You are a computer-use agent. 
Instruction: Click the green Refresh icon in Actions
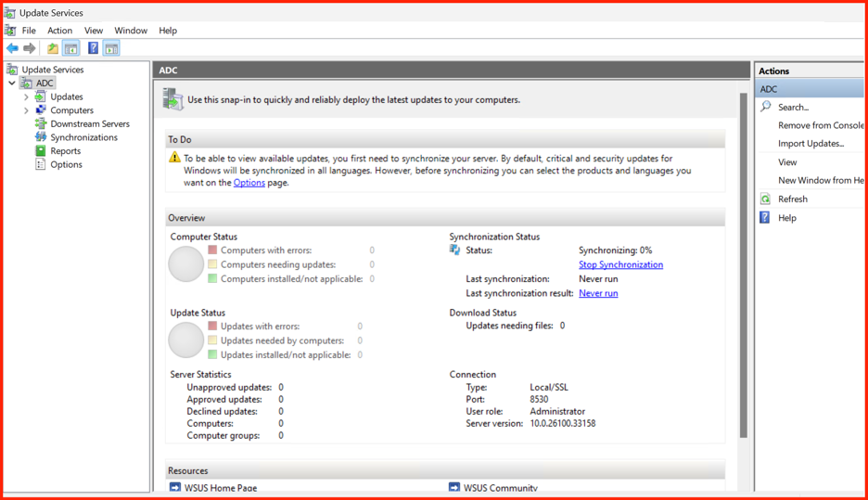tap(765, 199)
